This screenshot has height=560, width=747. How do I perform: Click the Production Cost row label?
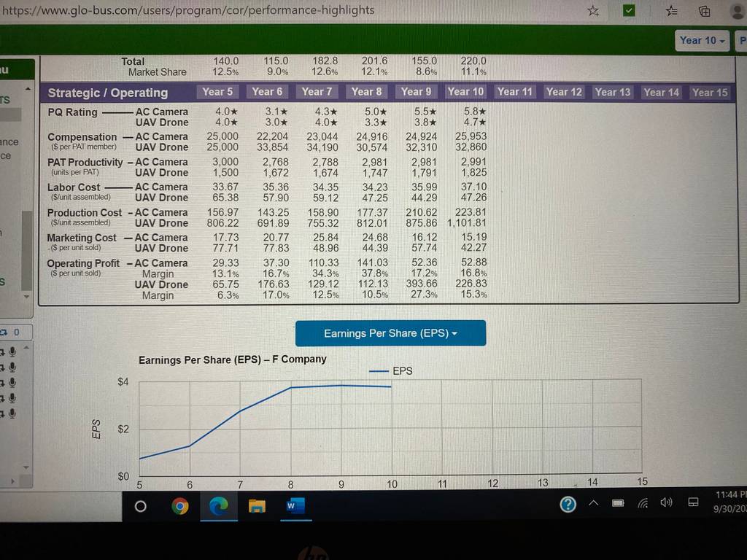pyautogui.click(x=85, y=213)
